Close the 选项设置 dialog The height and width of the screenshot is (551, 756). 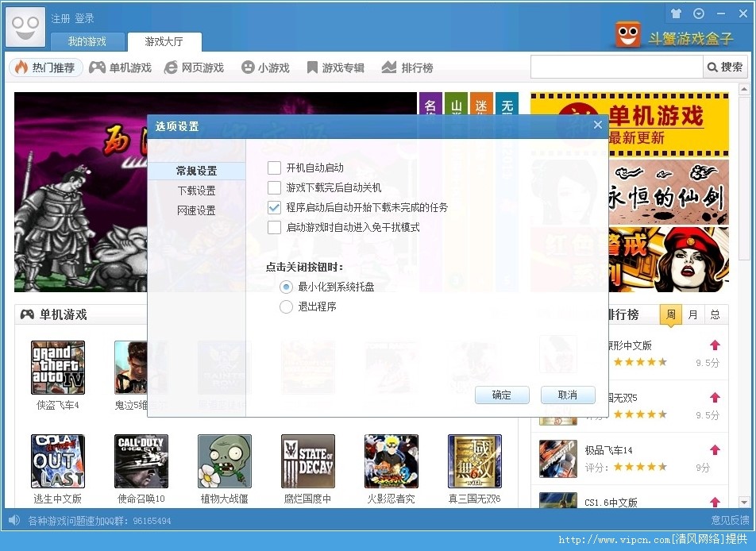pyautogui.click(x=598, y=125)
